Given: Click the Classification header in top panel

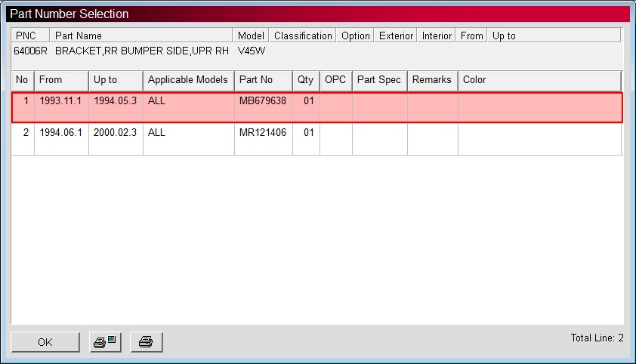Looking at the screenshot, I should pos(303,35).
